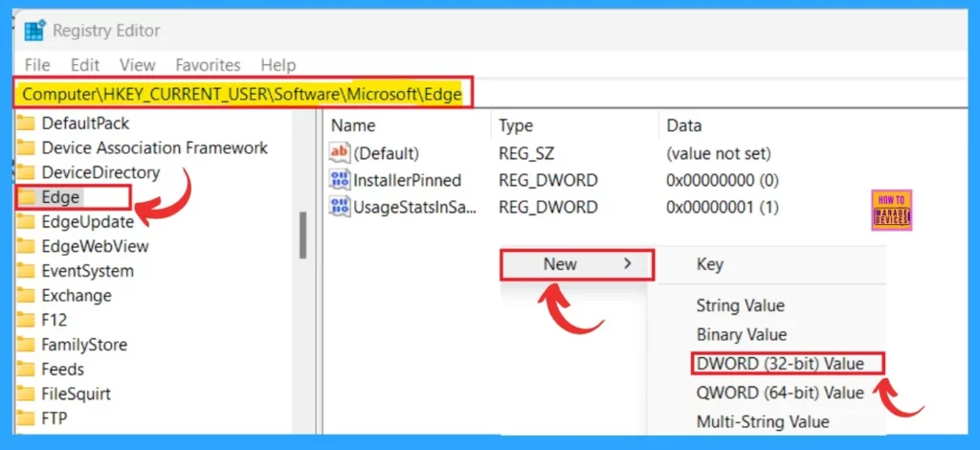
Task: Expand the New submenu entry
Action: tap(577, 264)
